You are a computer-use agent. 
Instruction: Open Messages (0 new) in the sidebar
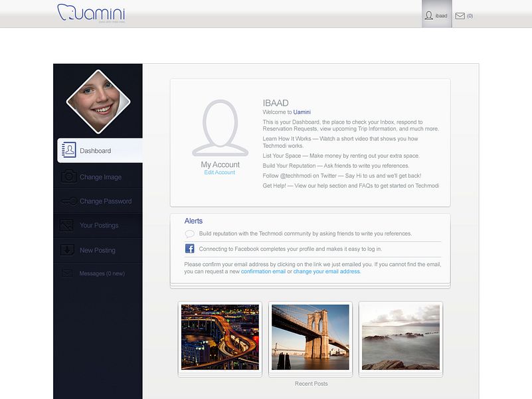click(98, 273)
